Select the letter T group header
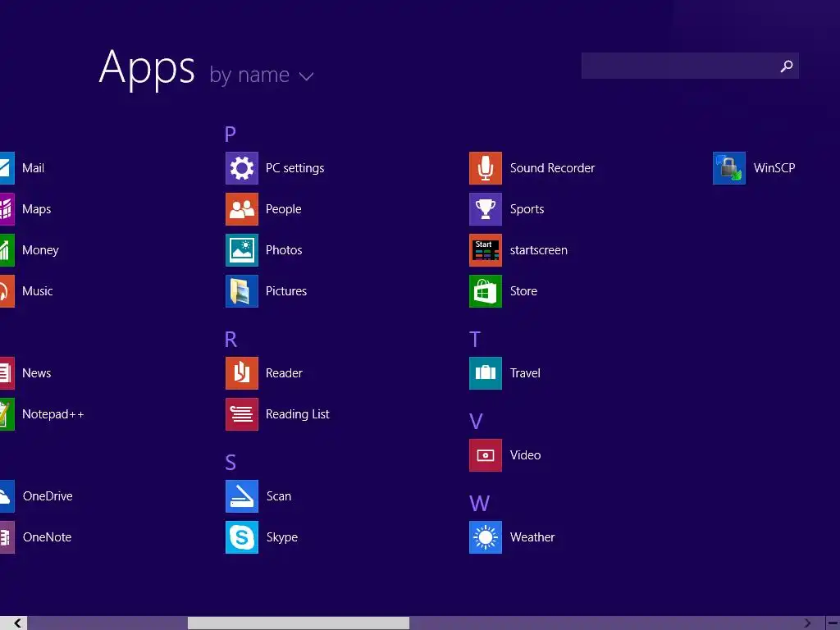This screenshot has width=840, height=630. tap(475, 339)
